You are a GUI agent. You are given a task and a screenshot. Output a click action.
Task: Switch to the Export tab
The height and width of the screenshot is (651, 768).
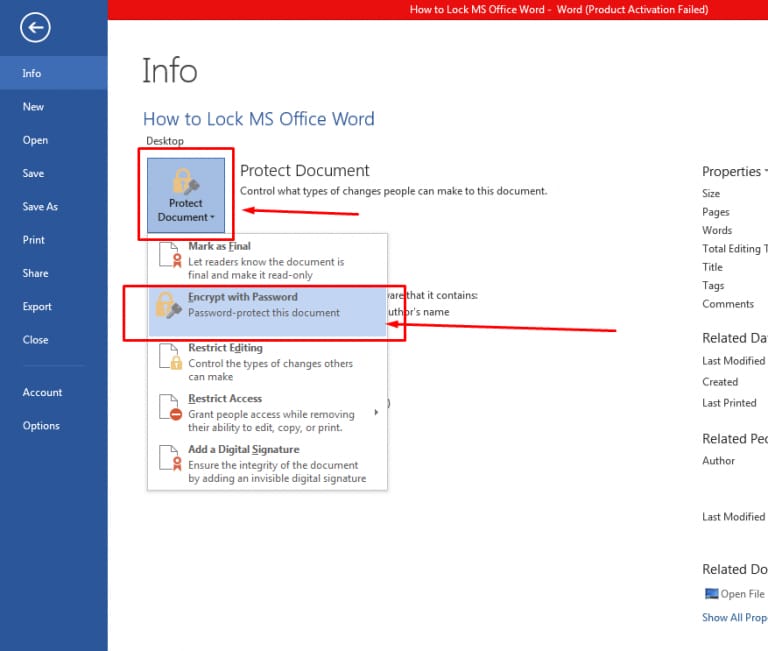[x=37, y=307]
